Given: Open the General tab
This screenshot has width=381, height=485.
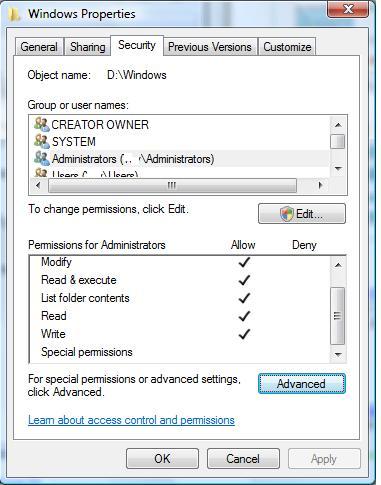Looking at the screenshot, I should point(39,47).
